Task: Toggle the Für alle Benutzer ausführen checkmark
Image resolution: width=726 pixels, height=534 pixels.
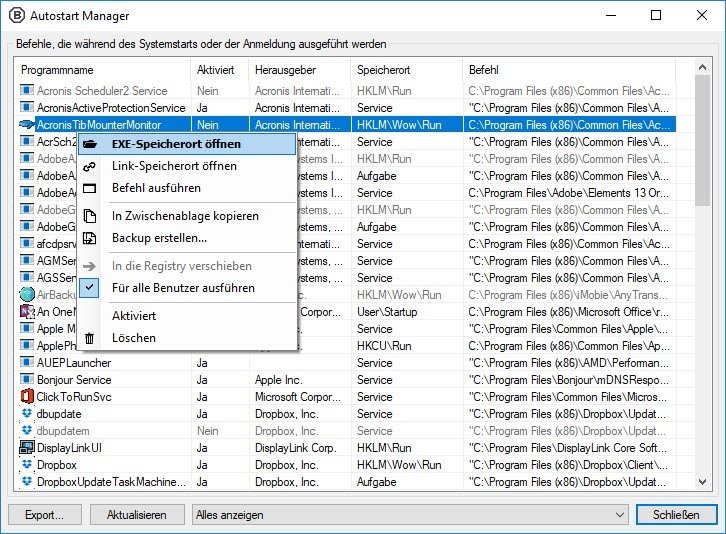Action: [x=89, y=288]
